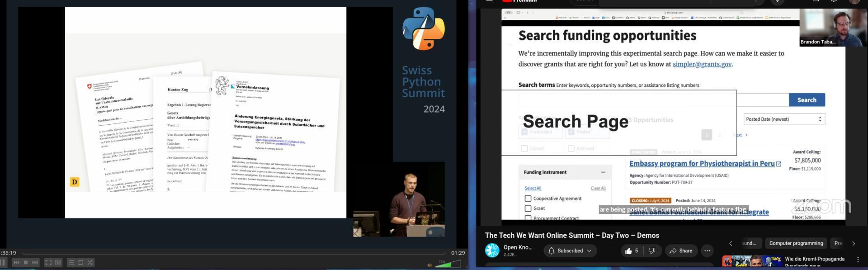Image resolution: width=868 pixels, height=270 pixels.
Task: Show the playlist in media player
Action: click(71, 262)
